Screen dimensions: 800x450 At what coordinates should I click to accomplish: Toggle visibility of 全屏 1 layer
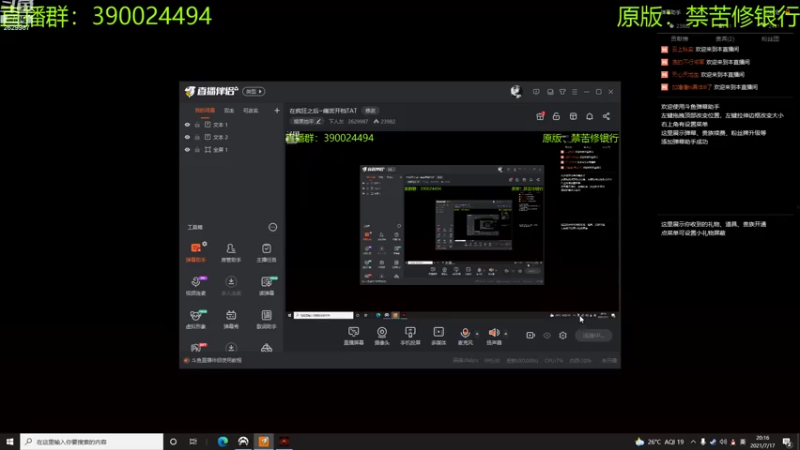(x=187, y=149)
